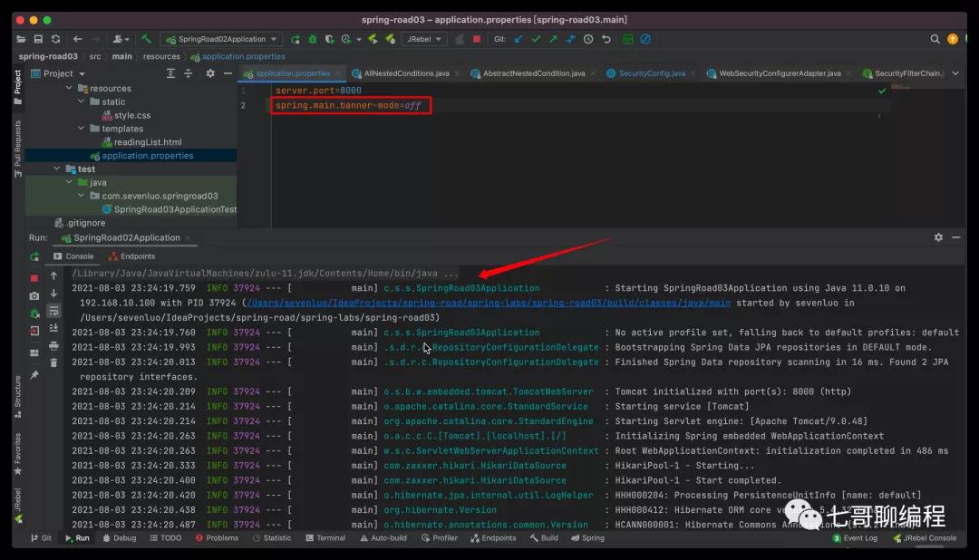Open the Event Log

[x=855, y=538]
